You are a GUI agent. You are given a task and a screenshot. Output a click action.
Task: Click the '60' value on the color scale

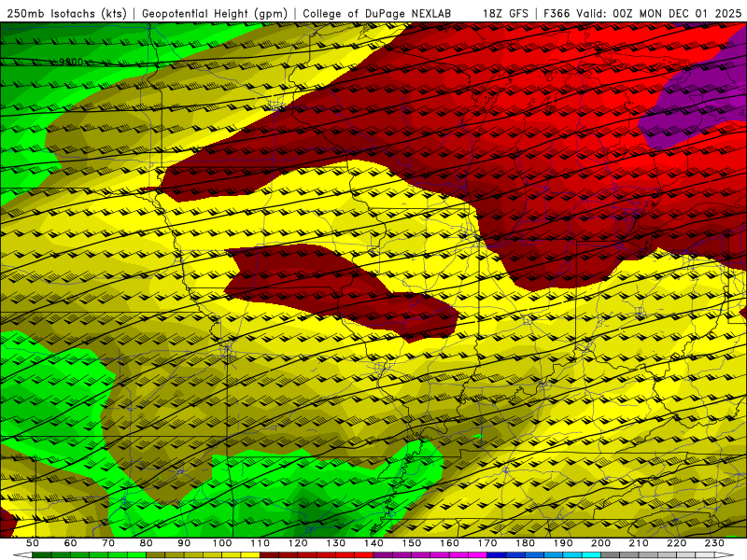click(71, 543)
